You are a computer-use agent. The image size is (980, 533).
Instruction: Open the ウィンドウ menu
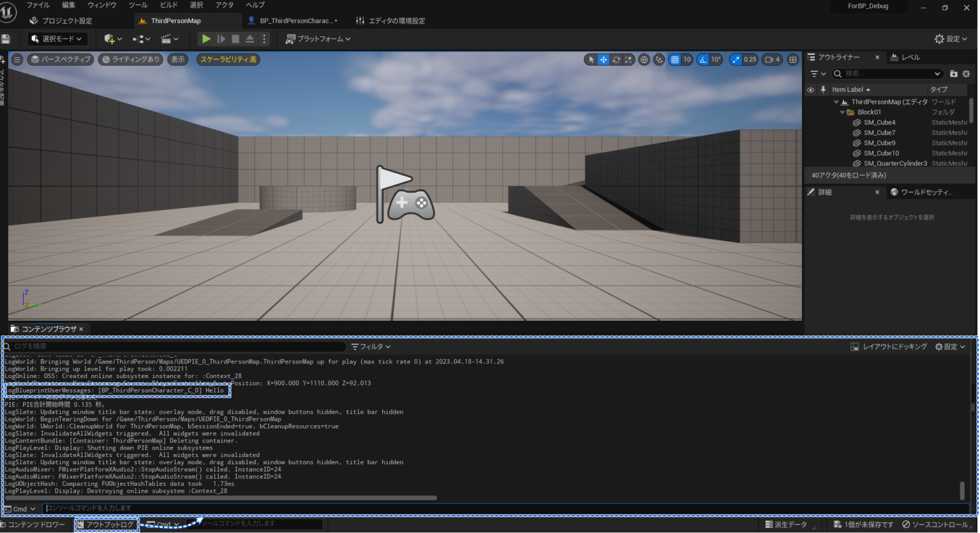[101, 5]
